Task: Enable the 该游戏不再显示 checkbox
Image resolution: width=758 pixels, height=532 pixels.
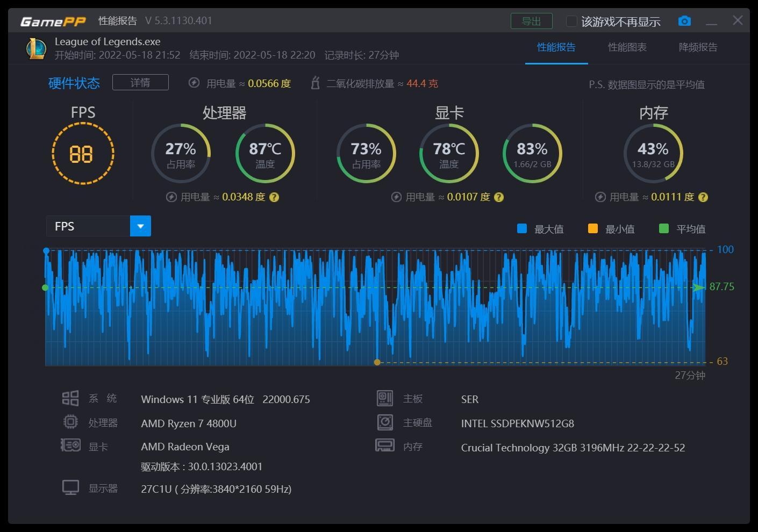Action: (x=571, y=21)
